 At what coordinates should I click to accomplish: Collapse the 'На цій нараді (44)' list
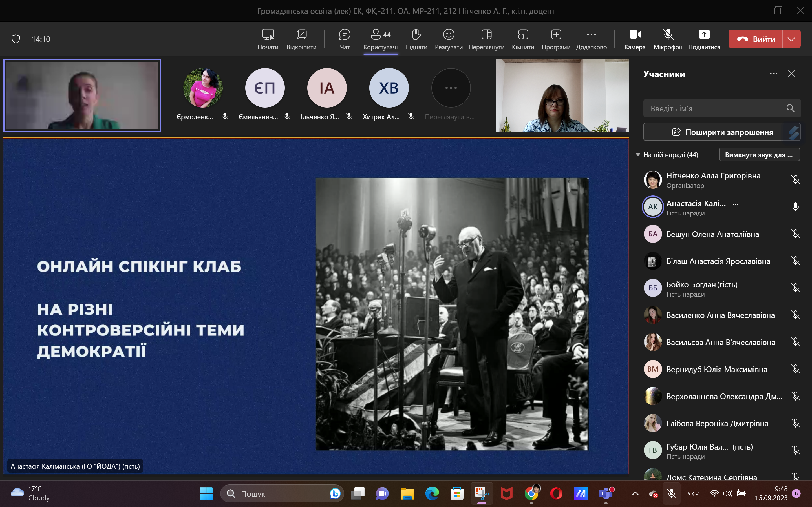coord(638,155)
